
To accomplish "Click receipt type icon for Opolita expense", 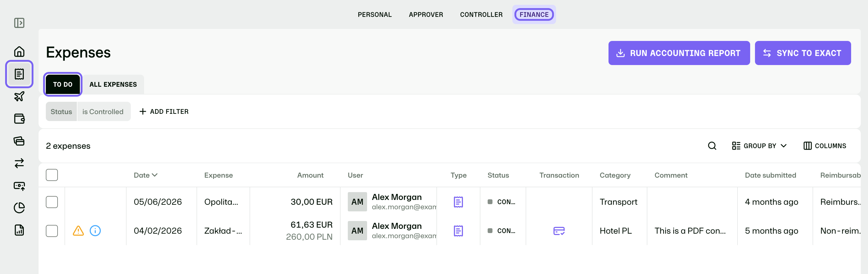I will click(x=458, y=202).
